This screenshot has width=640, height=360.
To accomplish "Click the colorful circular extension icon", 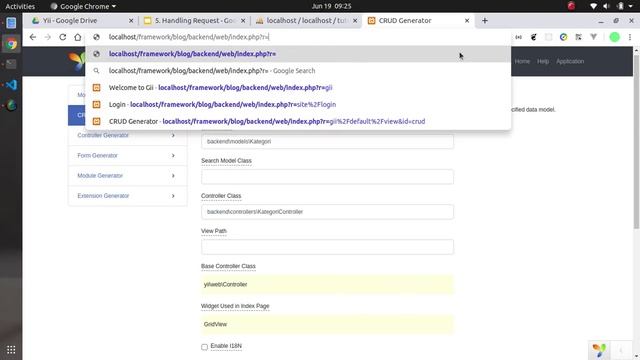I will click(x=563, y=37).
